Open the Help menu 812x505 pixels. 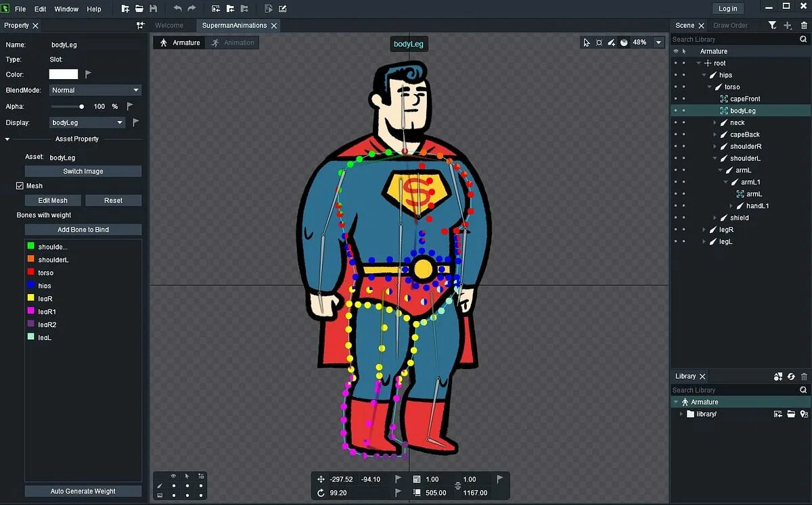(94, 9)
